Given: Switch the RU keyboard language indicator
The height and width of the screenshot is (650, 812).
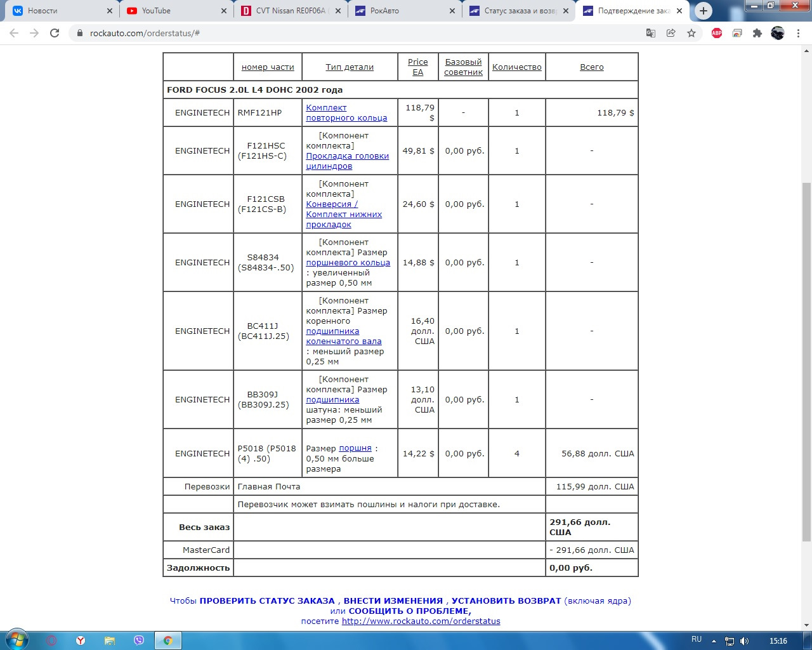Looking at the screenshot, I should (697, 640).
